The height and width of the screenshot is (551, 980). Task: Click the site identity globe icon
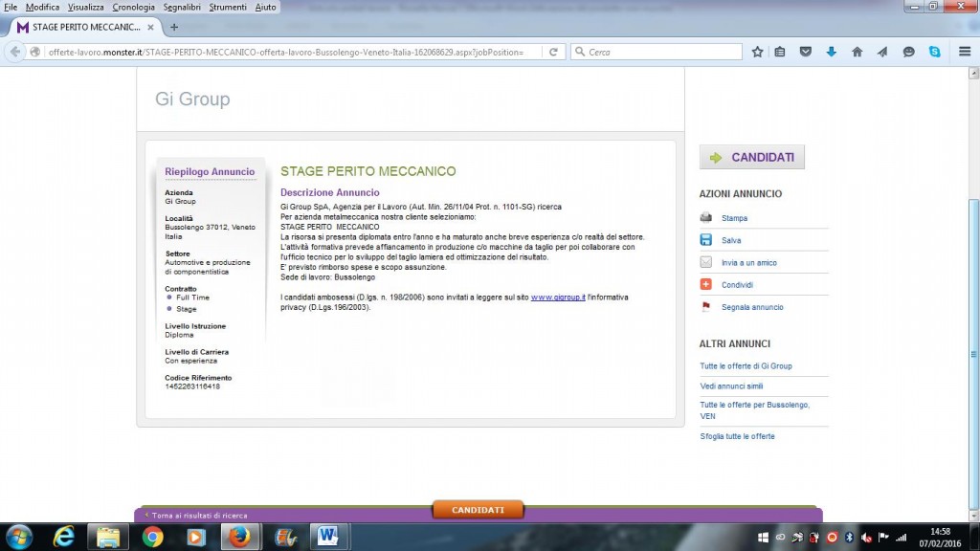point(35,52)
